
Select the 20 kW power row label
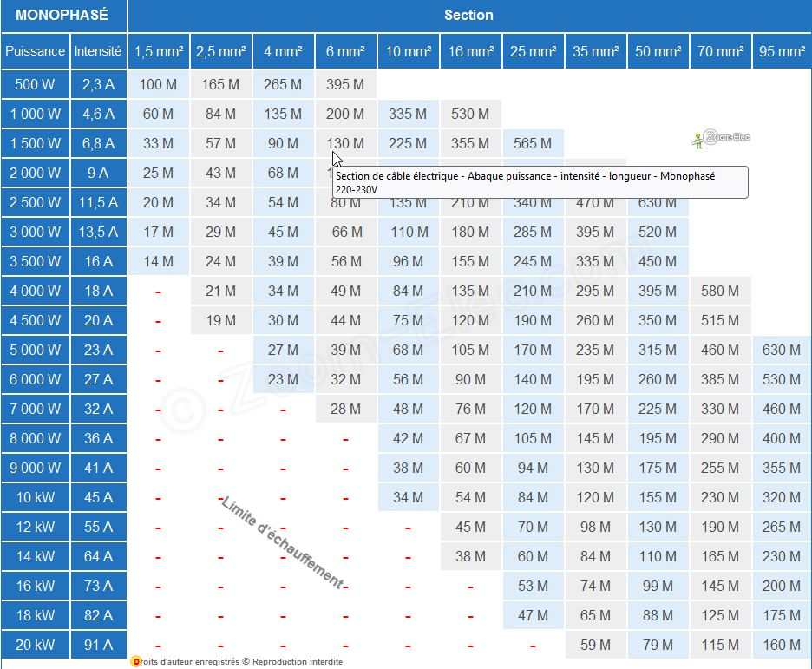35,645
